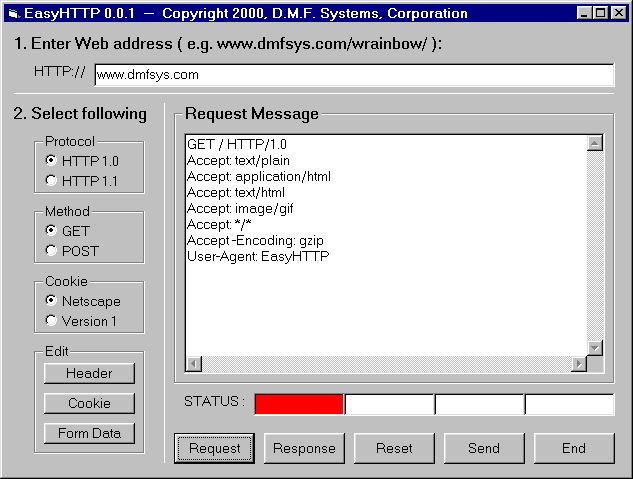Focus the web address input field
633x479 pixels.
354,75
